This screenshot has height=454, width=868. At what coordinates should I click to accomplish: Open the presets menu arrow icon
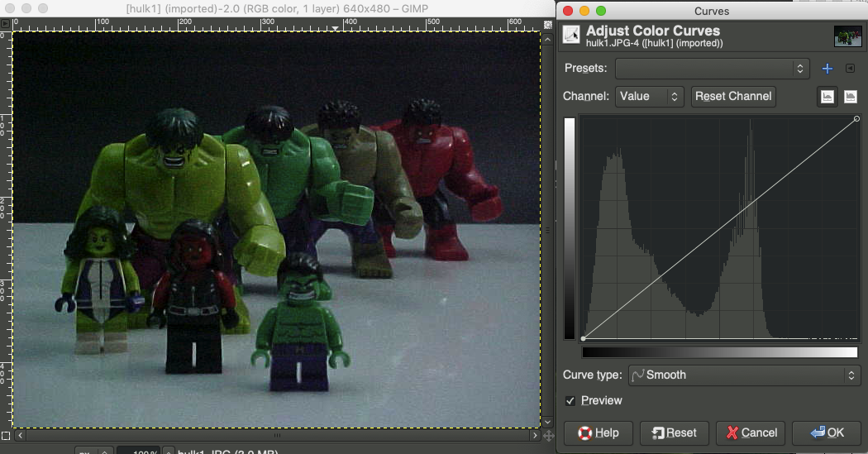pos(851,68)
